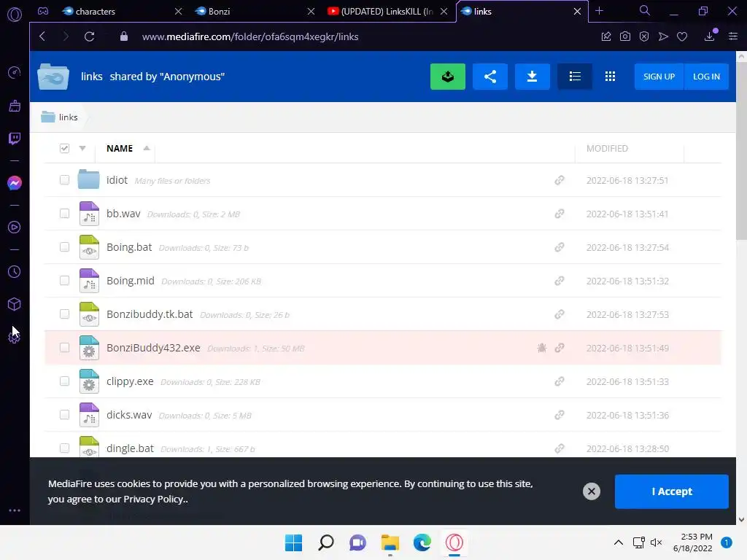Reload the MediaFire page
The image size is (747, 560).
(x=89, y=36)
